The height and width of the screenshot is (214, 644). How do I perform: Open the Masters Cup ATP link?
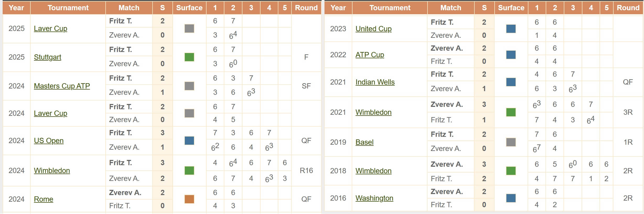pos(62,86)
